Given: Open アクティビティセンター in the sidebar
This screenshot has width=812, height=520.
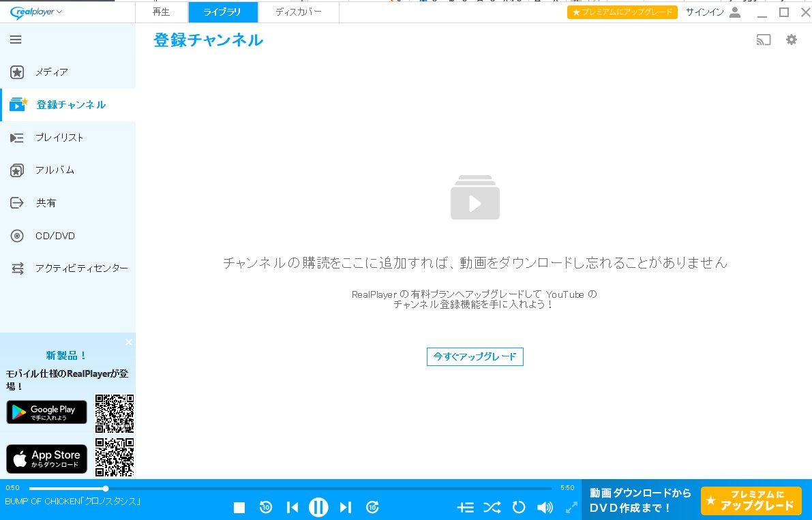Looking at the screenshot, I should 68,268.
